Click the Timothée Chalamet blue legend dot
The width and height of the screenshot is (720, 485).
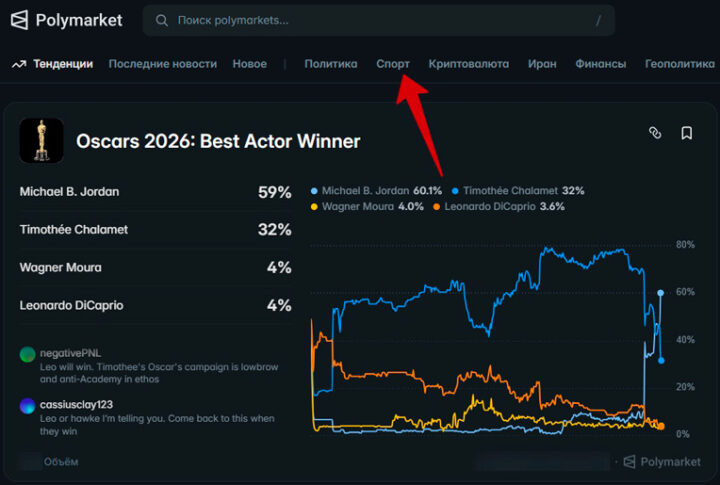coord(455,190)
